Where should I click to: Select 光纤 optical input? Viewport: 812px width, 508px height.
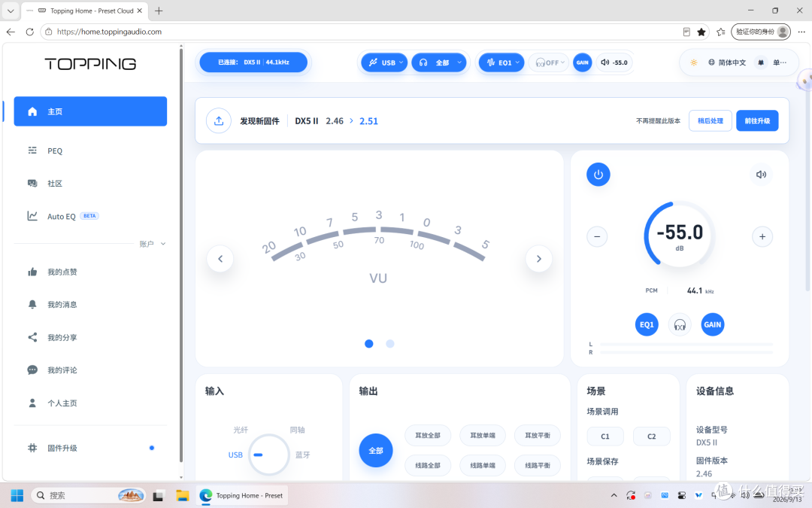coord(241,430)
